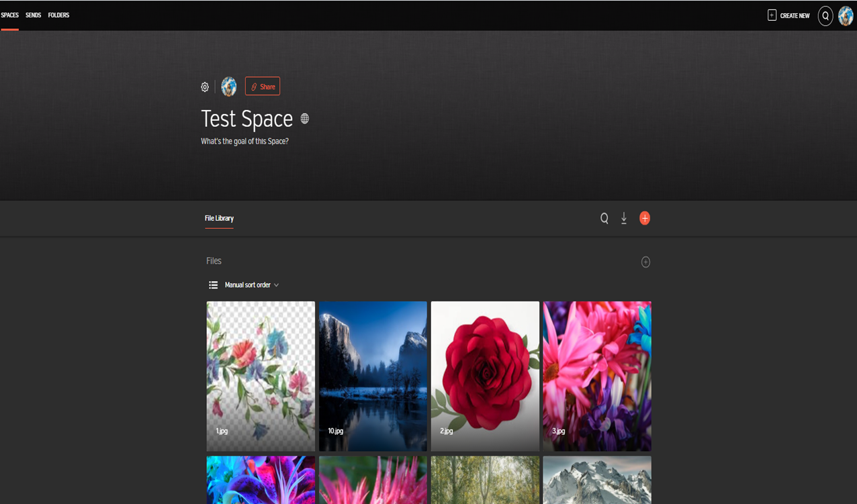Click the circled plus icon beside Files
This screenshot has width=857, height=504.
645,262
